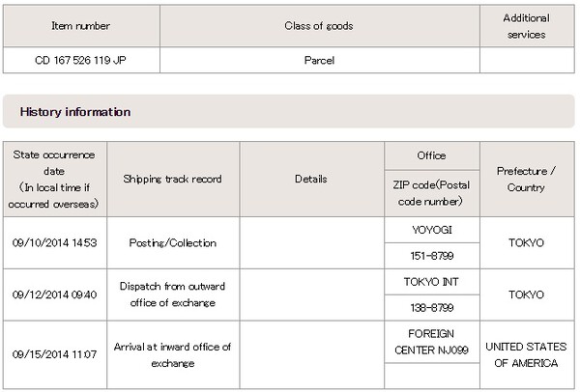The image size is (580, 392).
Task: Click Dispatch from outward office of exchange
Action: click(173, 294)
